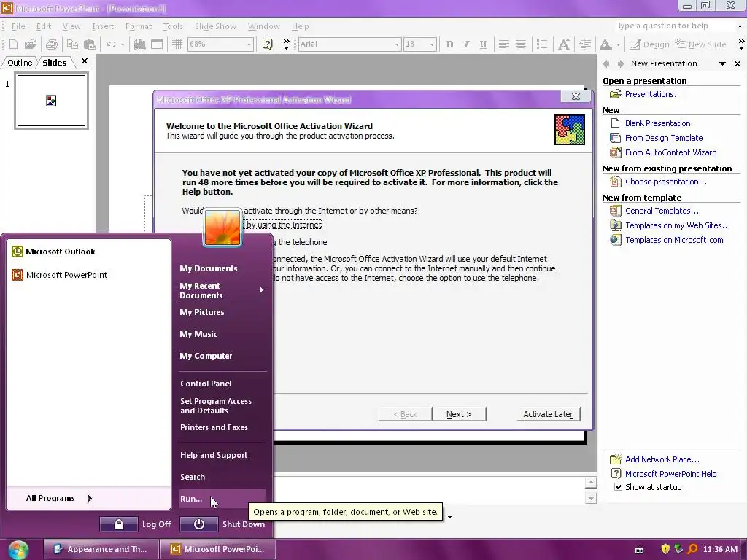Click the Shut Down power button
This screenshot has height=560, width=747.
[198, 524]
